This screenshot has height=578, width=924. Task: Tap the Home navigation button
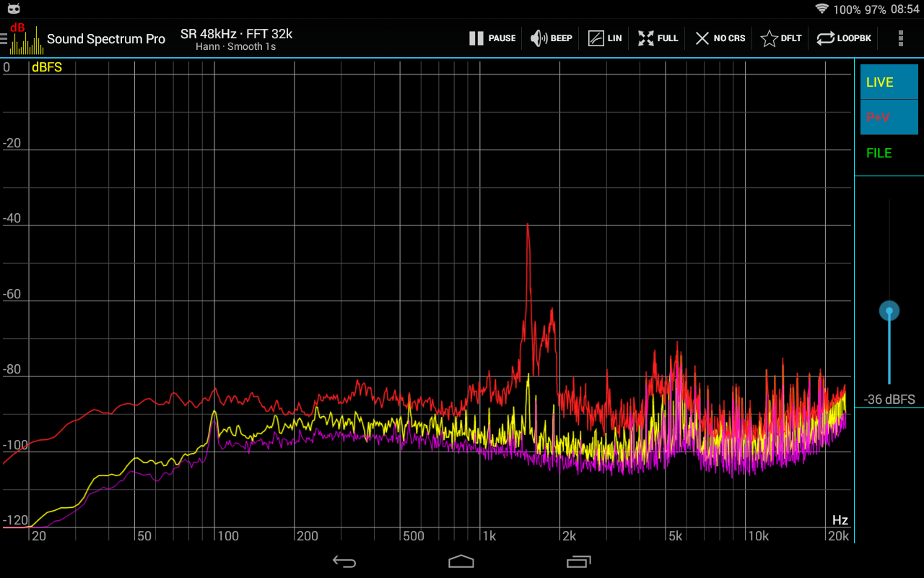click(x=461, y=561)
